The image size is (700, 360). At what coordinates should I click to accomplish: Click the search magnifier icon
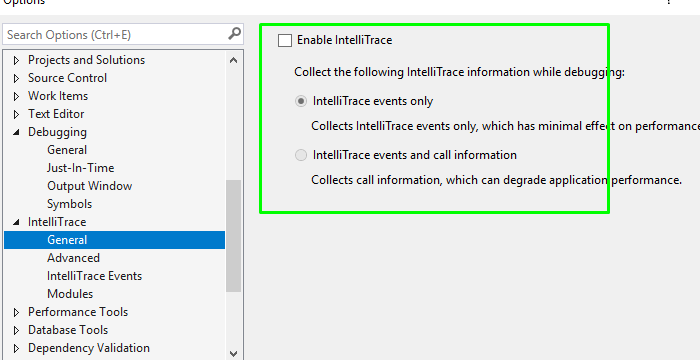pos(234,33)
